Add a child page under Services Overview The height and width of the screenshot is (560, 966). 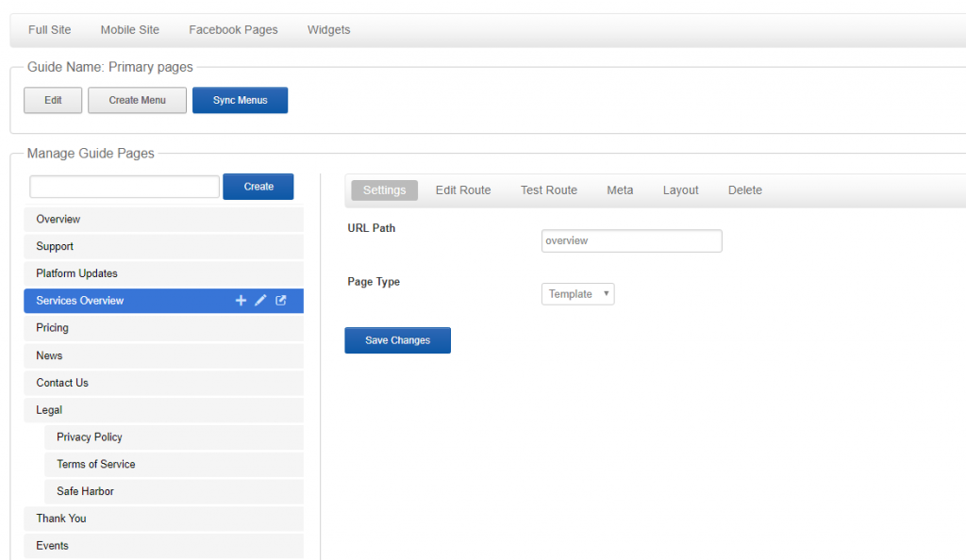point(241,301)
